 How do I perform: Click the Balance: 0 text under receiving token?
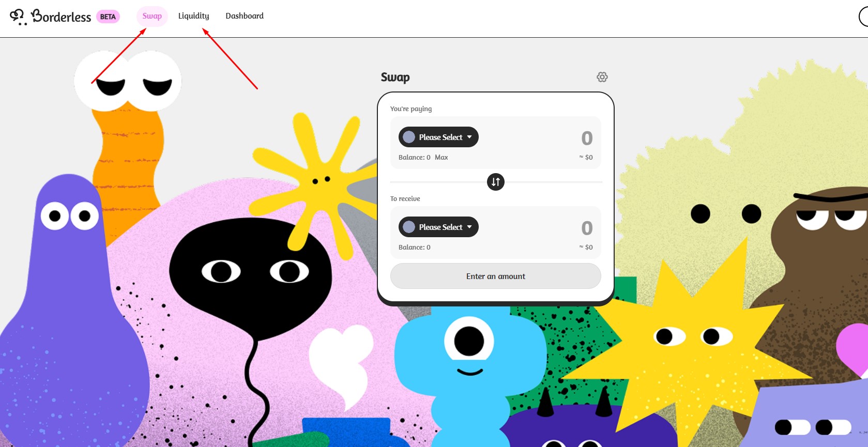(x=414, y=248)
